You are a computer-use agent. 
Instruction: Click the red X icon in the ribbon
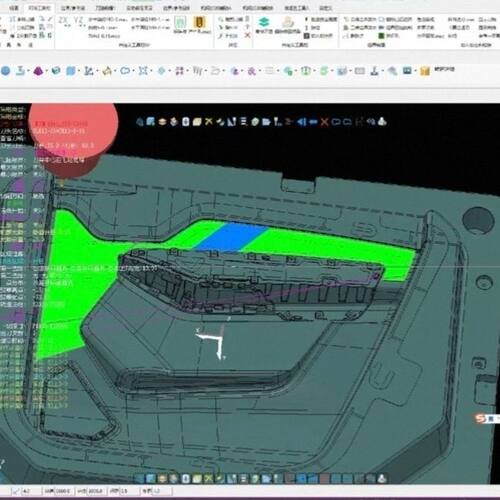[247, 35]
